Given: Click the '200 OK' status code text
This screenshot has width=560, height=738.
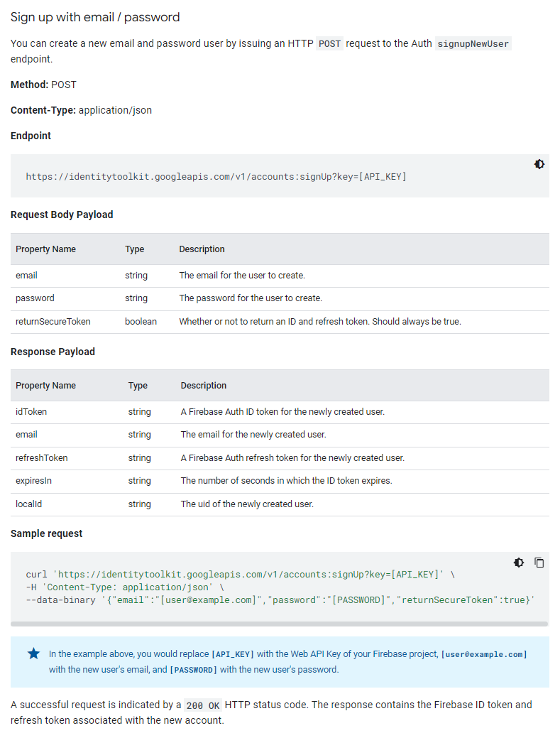Looking at the screenshot, I should [203, 705].
